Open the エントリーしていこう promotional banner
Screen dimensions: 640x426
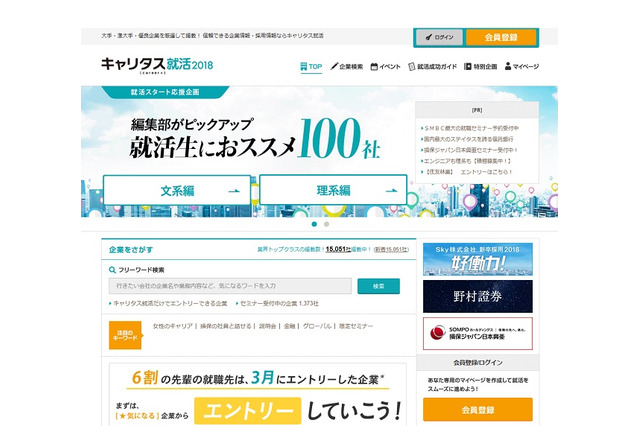[x=258, y=395]
